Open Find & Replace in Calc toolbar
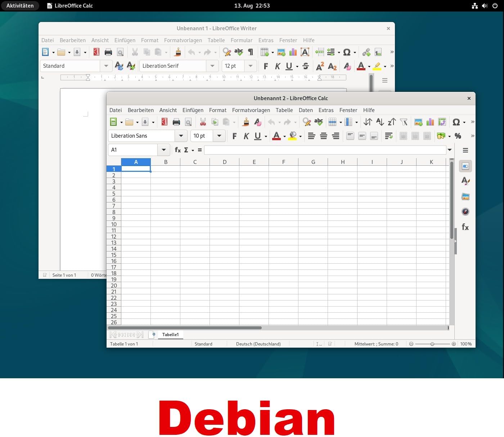This screenshot has width=504, height=437. (307, 122)
